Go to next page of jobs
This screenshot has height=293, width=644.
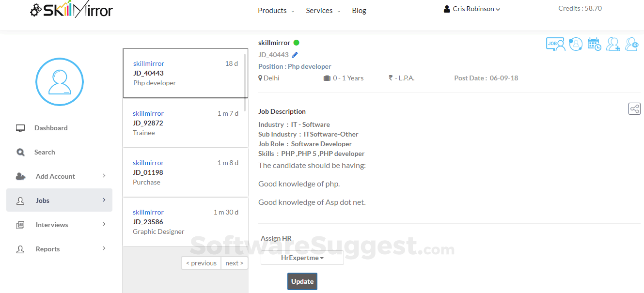[x=235, y=263]
